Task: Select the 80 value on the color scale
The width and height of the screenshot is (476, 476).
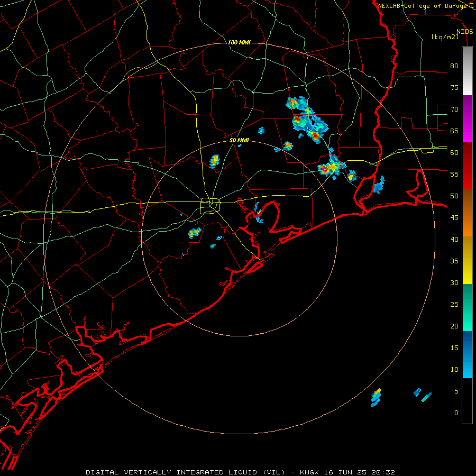Action: pyautogui.click(x=454, y=66)
